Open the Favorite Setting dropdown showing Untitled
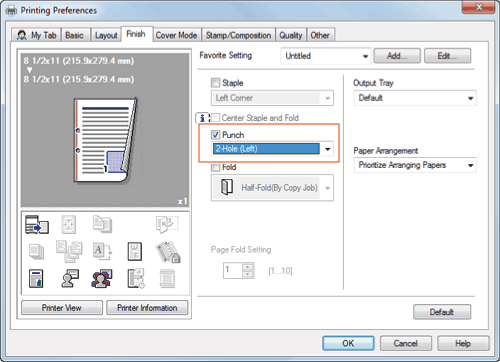Image resolution: width=500 pixels, height=362 pixels. pos(326,56)
